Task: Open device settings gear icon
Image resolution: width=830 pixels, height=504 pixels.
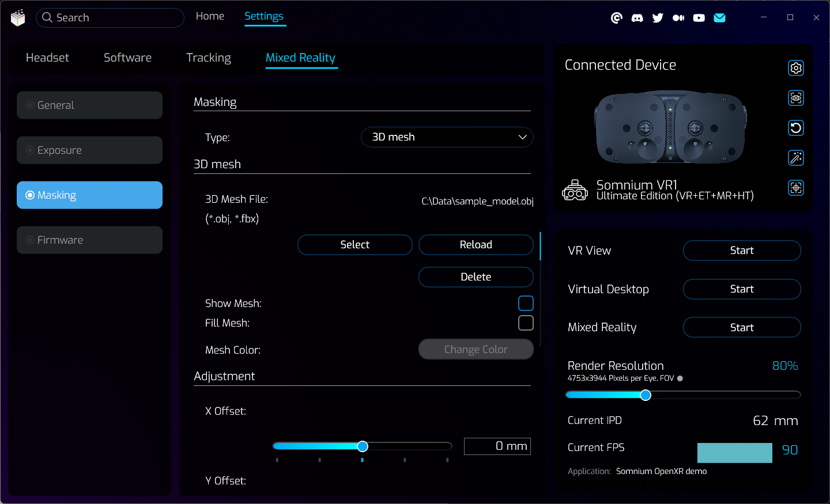Action: click(x=795, y=68)
